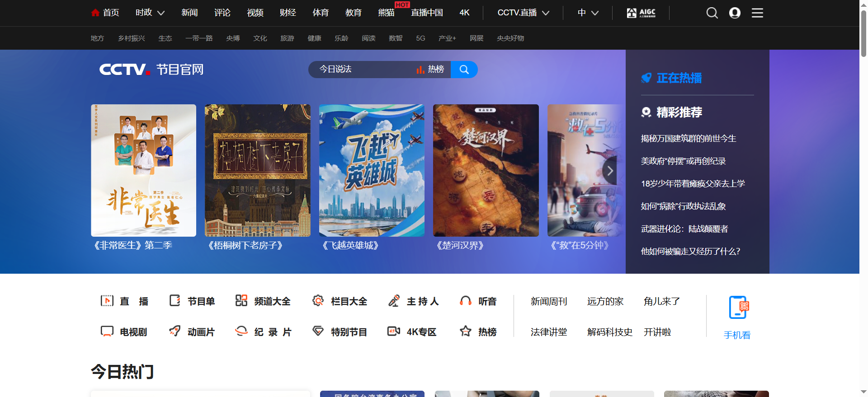Viewport: 868px width, 397px height.
Task: Click the blue search magnifier button
Action: pyautogui.click(x=464, y=70)
